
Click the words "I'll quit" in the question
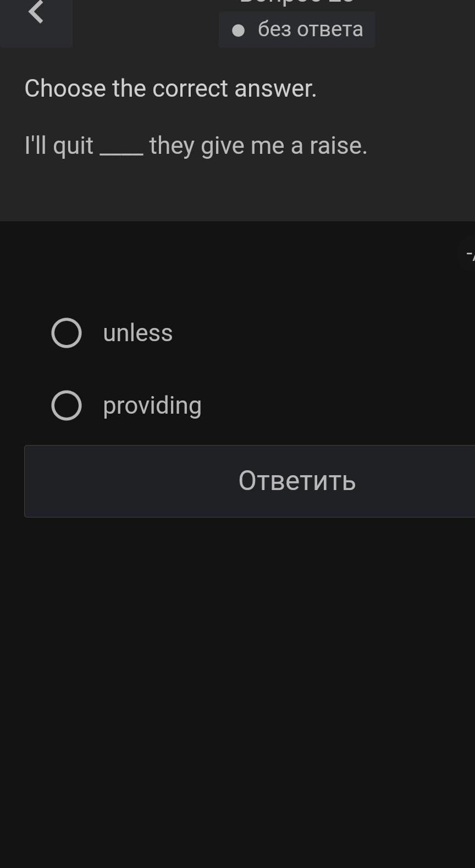(59, 146)
